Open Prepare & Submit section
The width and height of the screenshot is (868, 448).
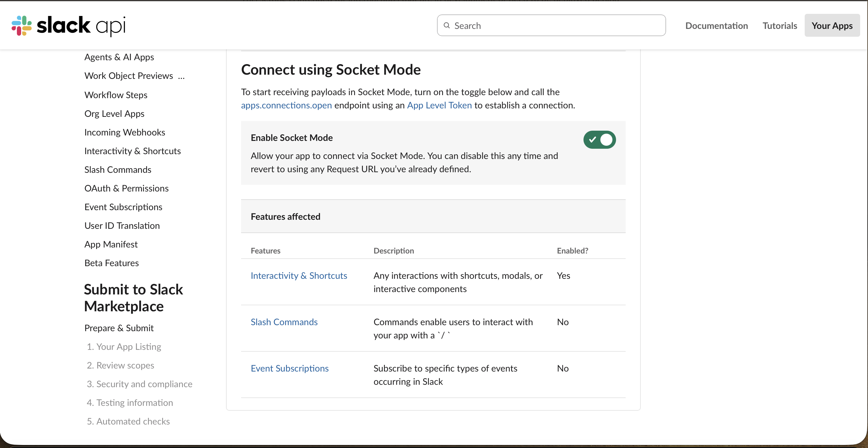pos(119,328)
